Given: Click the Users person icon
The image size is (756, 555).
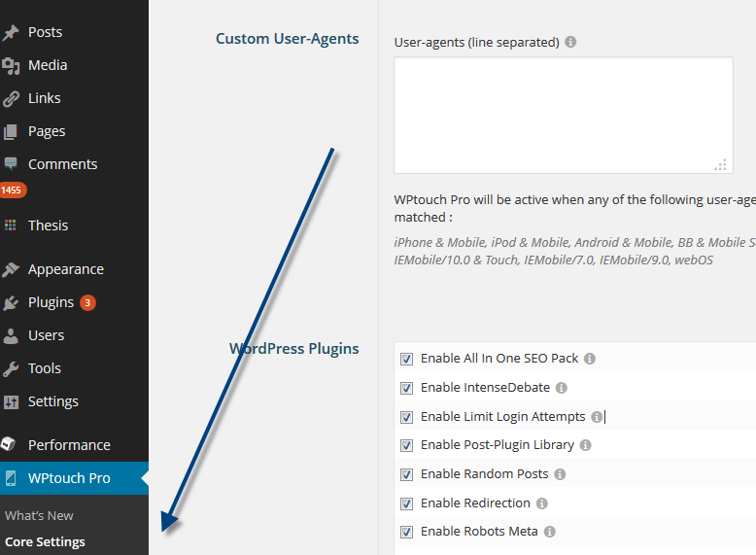Looking at the screenshot, I should 10,335.
